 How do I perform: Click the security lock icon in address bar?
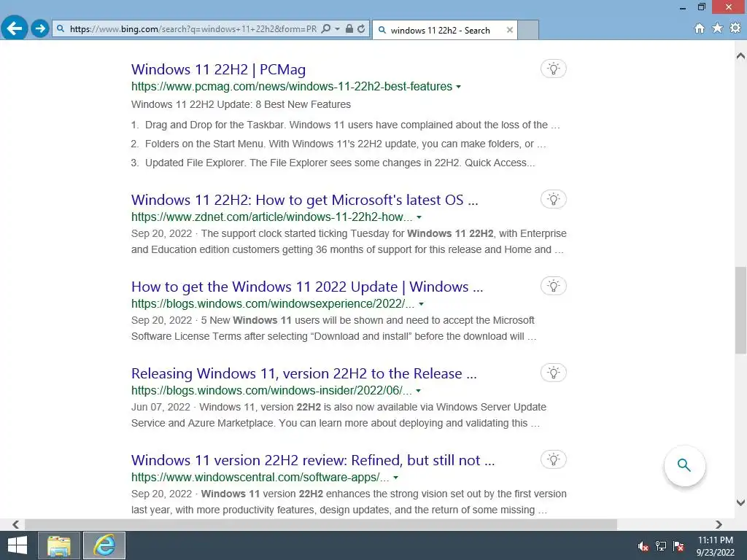coord(349,29)
